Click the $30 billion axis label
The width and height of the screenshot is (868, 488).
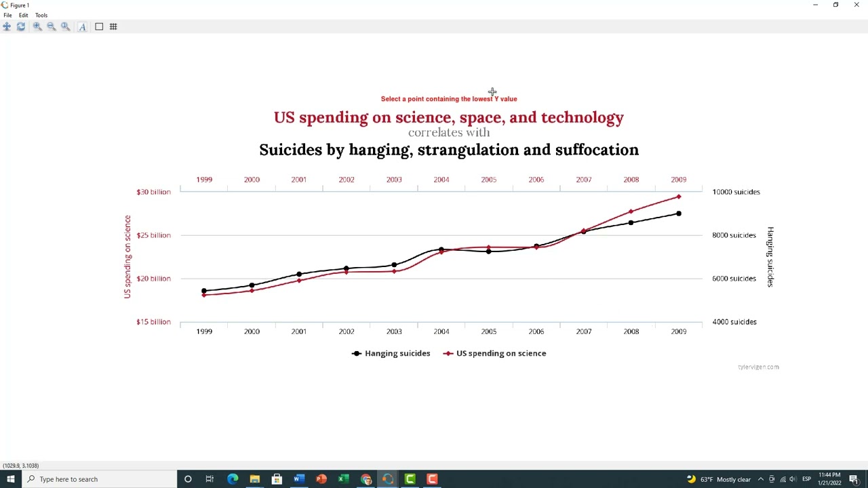(x=153, y=192)
